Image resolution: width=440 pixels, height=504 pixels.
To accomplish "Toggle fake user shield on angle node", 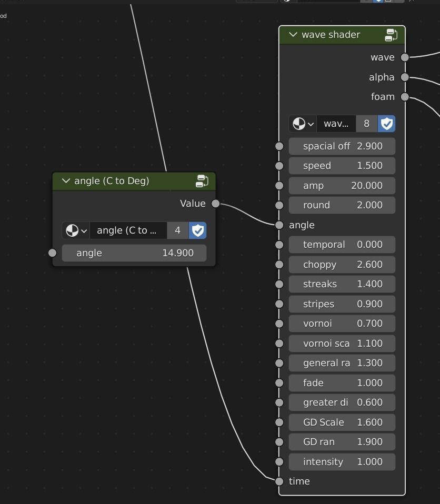I will (198, 230).
